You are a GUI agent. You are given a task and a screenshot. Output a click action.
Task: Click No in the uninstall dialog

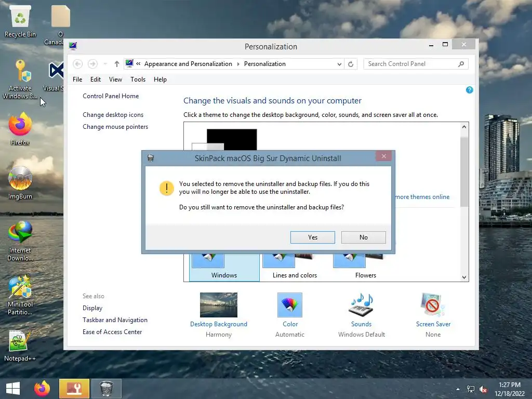click(x=363, y=237)
